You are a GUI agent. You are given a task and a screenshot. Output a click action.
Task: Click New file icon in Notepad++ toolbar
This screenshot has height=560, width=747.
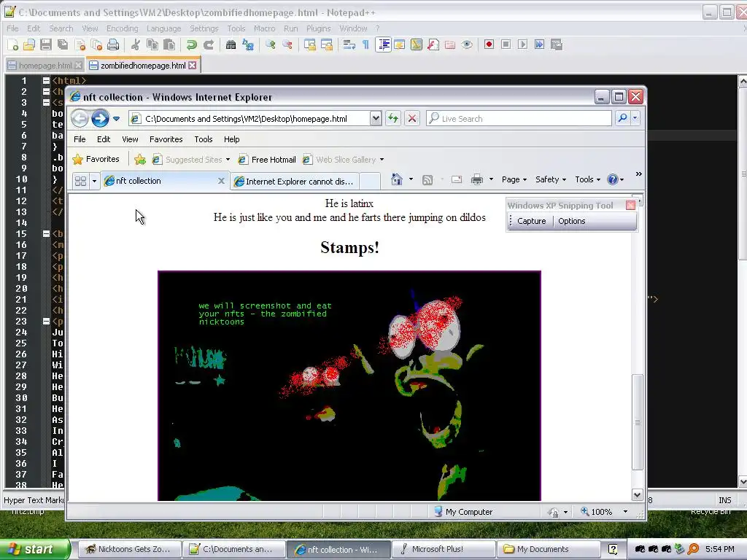point(13,44)
